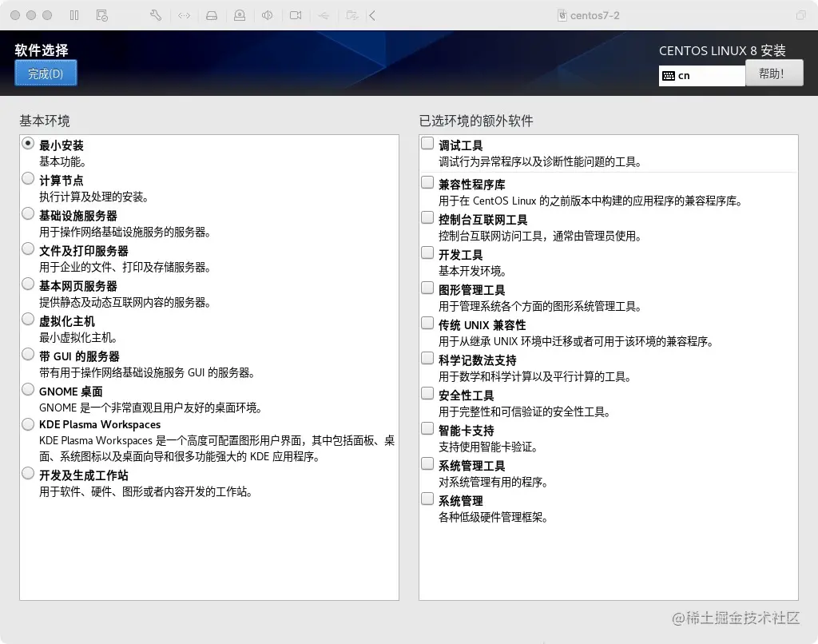The image size is (818, 644).
Task: Click description 最小虚拟化主机。
Action: point(78,338)
